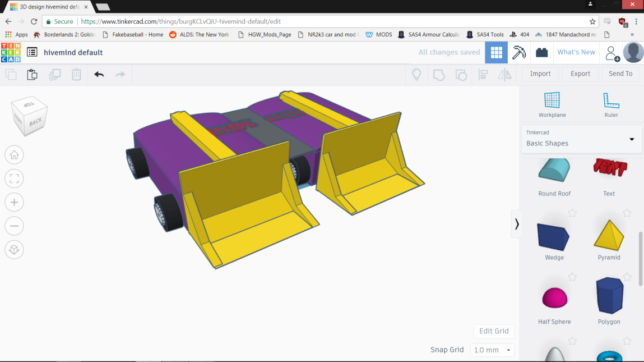The image size is (644, 362).
Task: Select the 3D design hivemind browser tab
Action: (48, 7)
